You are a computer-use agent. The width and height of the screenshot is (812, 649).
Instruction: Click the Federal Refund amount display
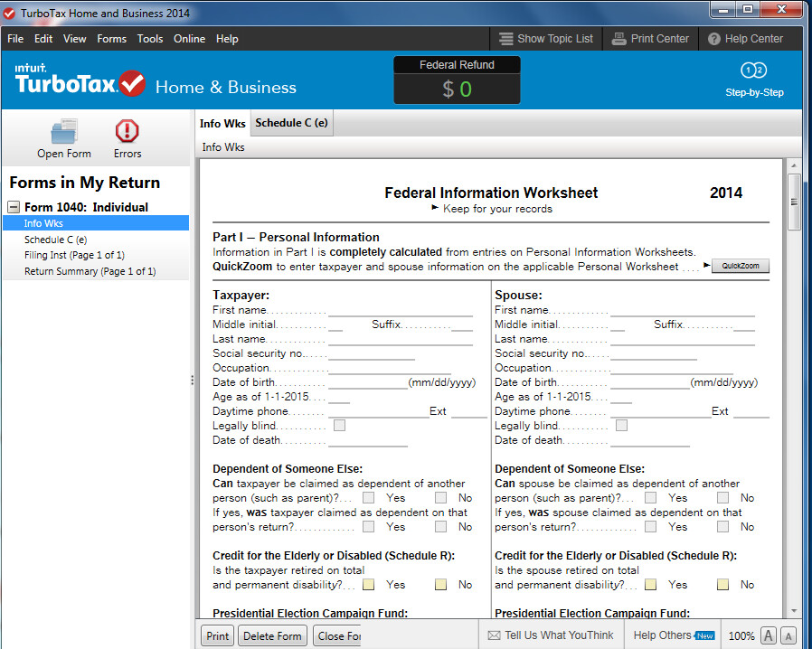(457, 89)
